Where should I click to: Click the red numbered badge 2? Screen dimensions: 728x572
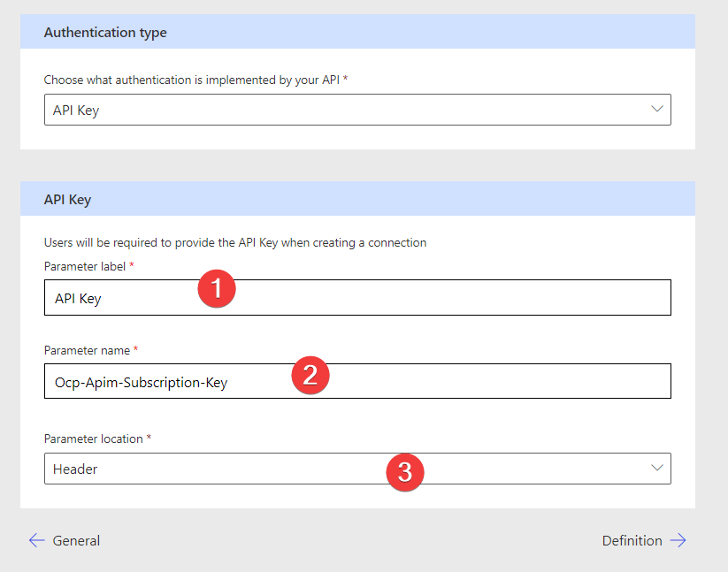(310, 375)
